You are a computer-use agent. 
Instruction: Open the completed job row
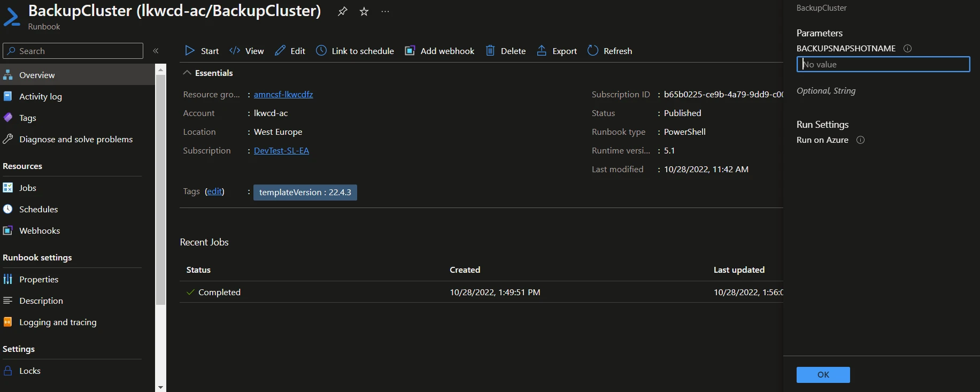pyautogui.click(x=481, y=292)
